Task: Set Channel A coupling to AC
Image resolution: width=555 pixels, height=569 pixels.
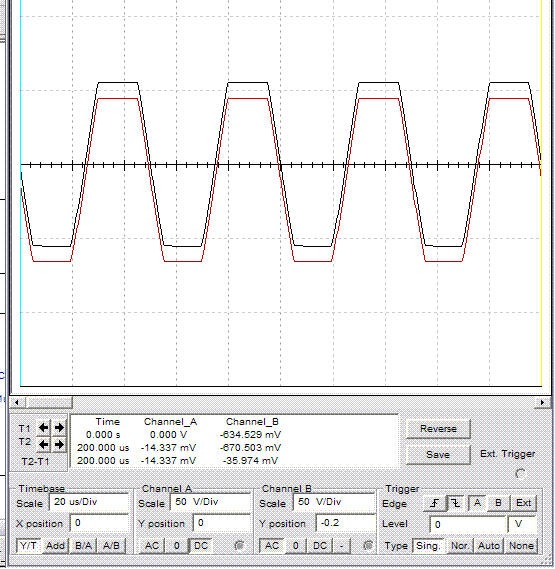Action: point(152,546)
